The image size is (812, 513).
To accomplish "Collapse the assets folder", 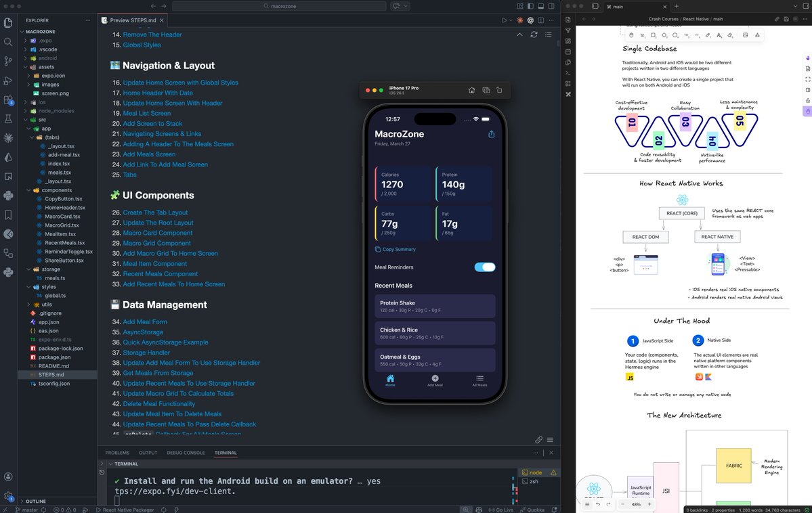I will coord(57,67).
